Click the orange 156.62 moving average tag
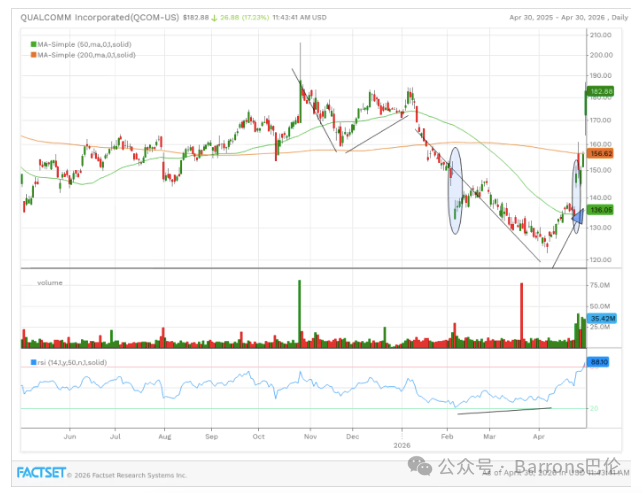Image resolution: width=642 pixels, height=493 pixels. (601, 154)
